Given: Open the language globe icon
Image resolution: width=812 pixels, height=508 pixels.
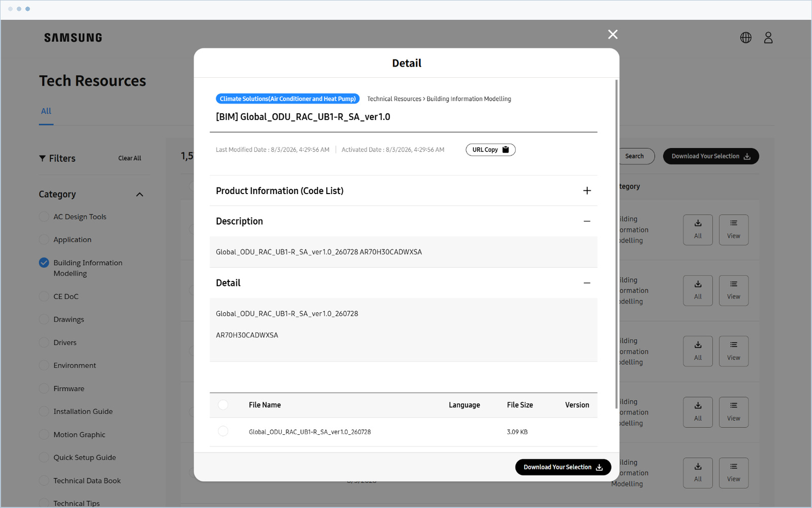Looking at the screenshot, I should pos(746,38).
